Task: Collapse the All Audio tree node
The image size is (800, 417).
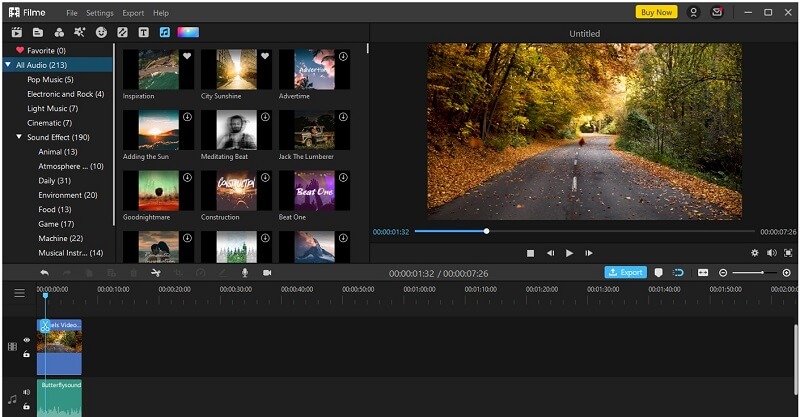Action: 8,65
